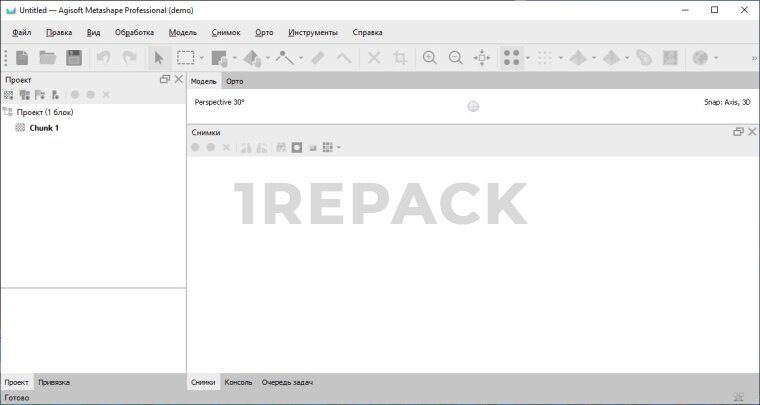
Task: Open the Обработка menu
Action: 134,32
